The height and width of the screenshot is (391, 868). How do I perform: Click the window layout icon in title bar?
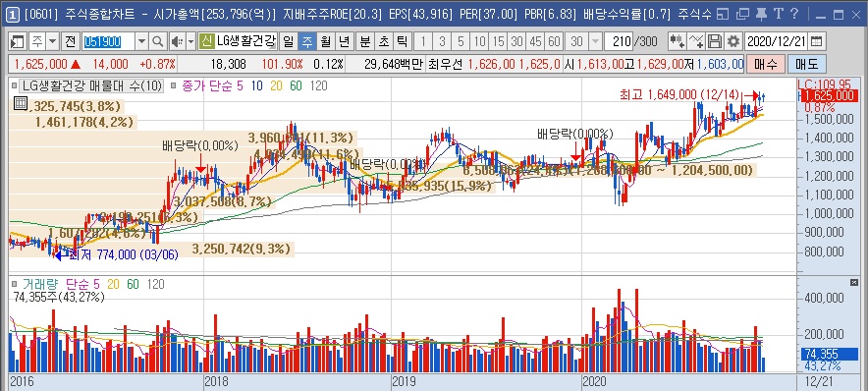pyautogui.click(x=722, y=14)
